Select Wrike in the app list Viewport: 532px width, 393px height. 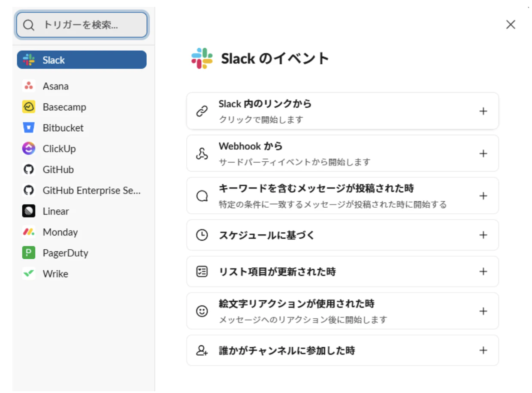82,274
